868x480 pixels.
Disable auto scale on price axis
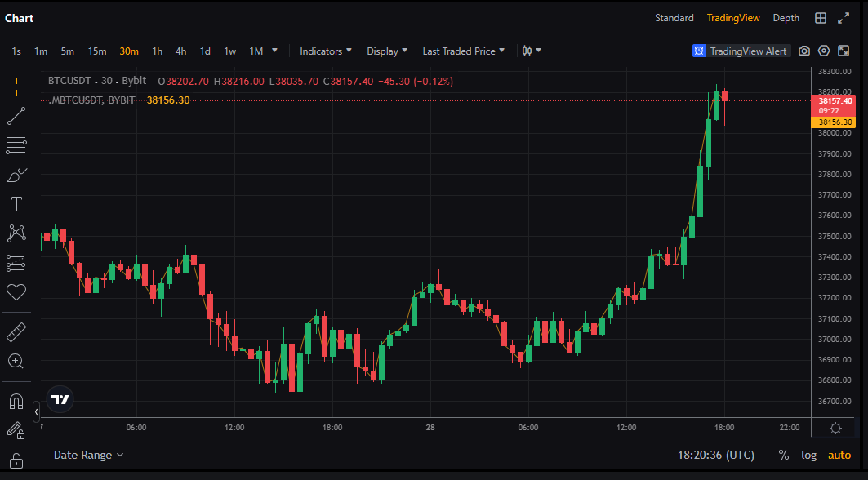pyautogui.click(x=839, y=455)
